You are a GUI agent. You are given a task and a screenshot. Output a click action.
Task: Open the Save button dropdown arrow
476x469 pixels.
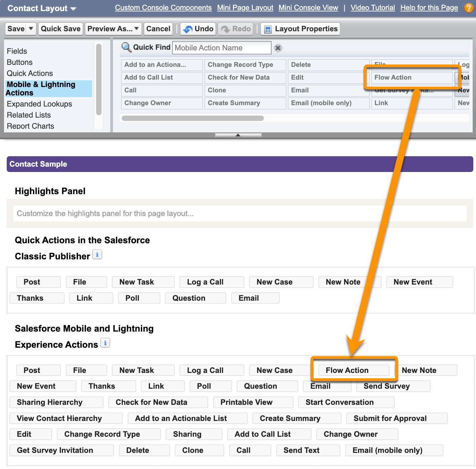[x=31, y=29]
